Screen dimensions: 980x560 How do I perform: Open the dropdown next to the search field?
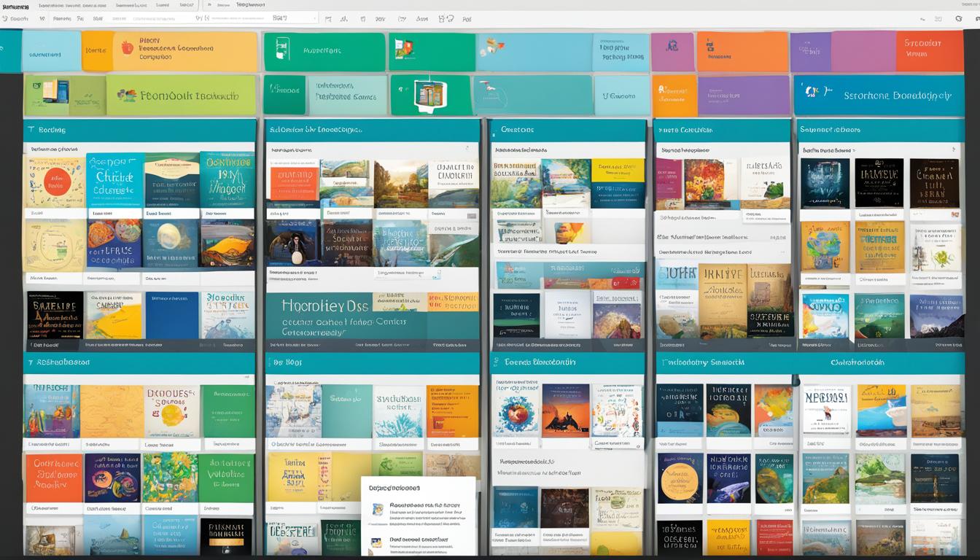tap(315, 20)
